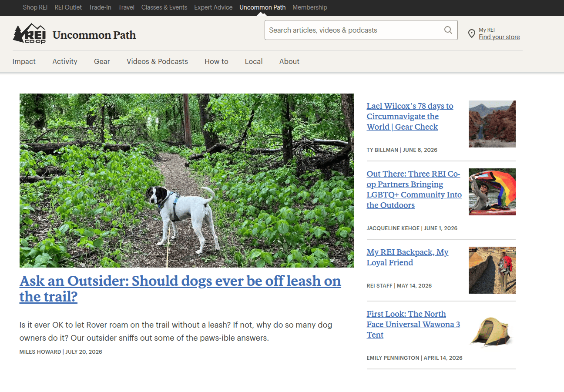Open the Shop REI link

click(35, 7)
